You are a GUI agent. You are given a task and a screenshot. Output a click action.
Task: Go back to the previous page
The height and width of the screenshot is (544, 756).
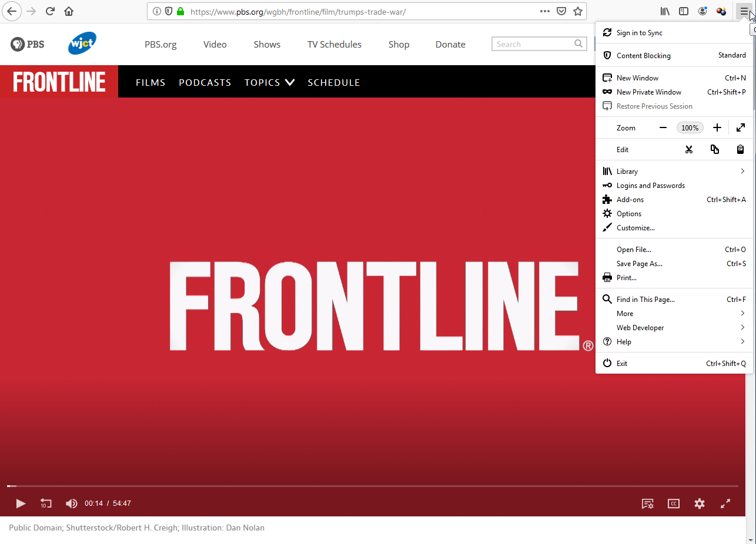click(x=12, y=11)
